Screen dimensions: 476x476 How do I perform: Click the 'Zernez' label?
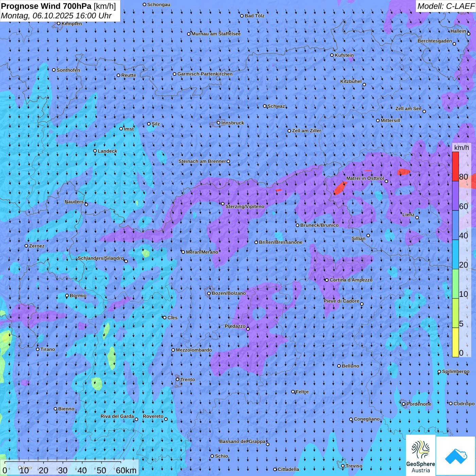[x=37, y=246]
